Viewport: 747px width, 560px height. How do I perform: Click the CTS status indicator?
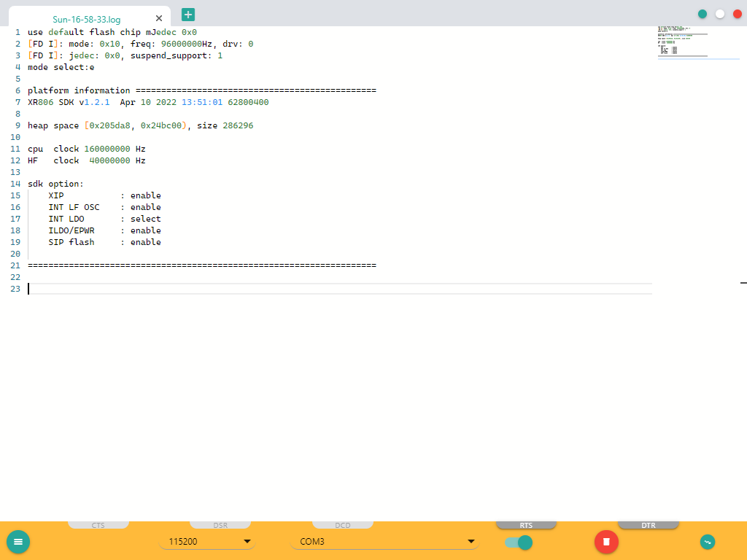[x=98, y=525]
